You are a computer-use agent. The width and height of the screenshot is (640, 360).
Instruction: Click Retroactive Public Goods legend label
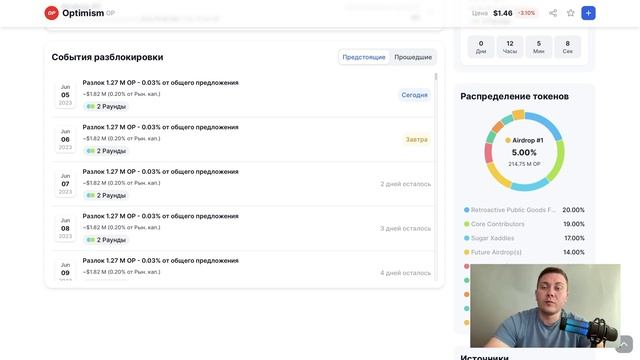(x=513, y=210)
